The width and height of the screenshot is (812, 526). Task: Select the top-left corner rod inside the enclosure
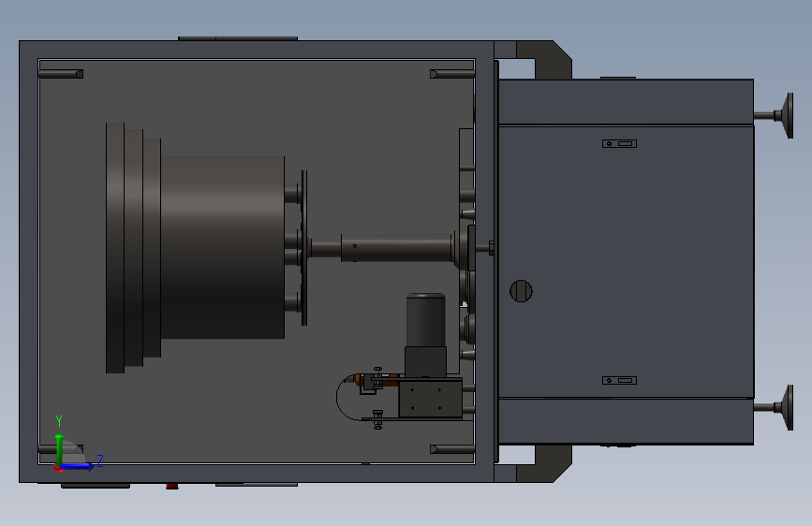click(61, 74)
